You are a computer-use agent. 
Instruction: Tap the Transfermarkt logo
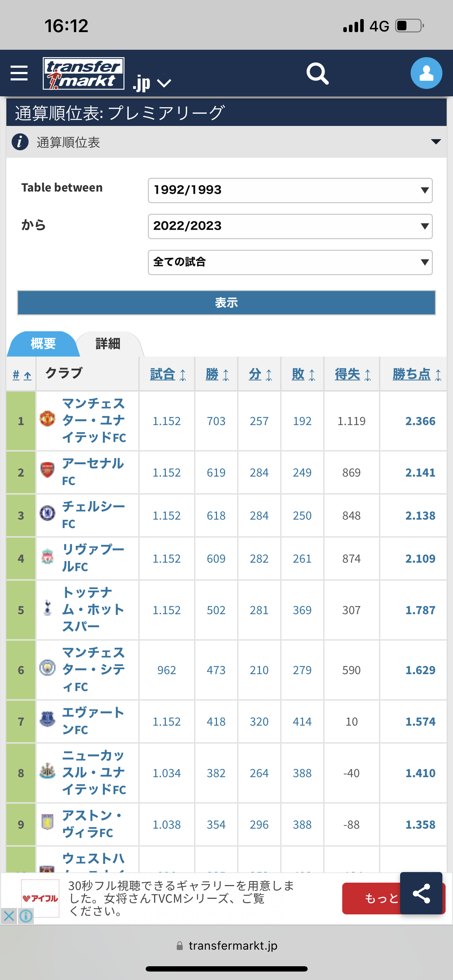84,73
